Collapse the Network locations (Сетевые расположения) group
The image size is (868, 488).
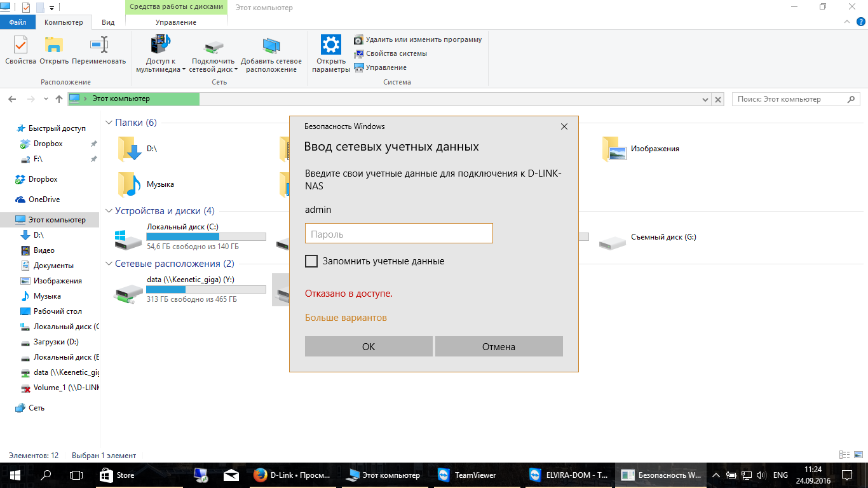pos(109,264)
